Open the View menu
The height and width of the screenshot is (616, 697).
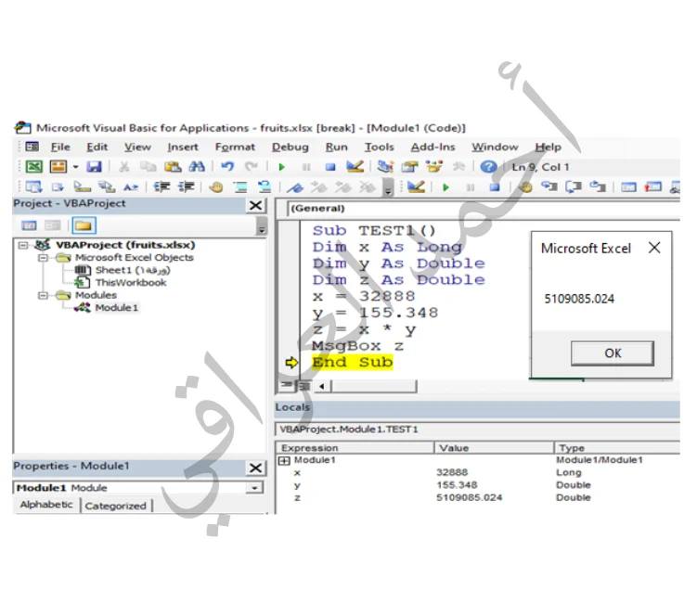click(137, 148)
